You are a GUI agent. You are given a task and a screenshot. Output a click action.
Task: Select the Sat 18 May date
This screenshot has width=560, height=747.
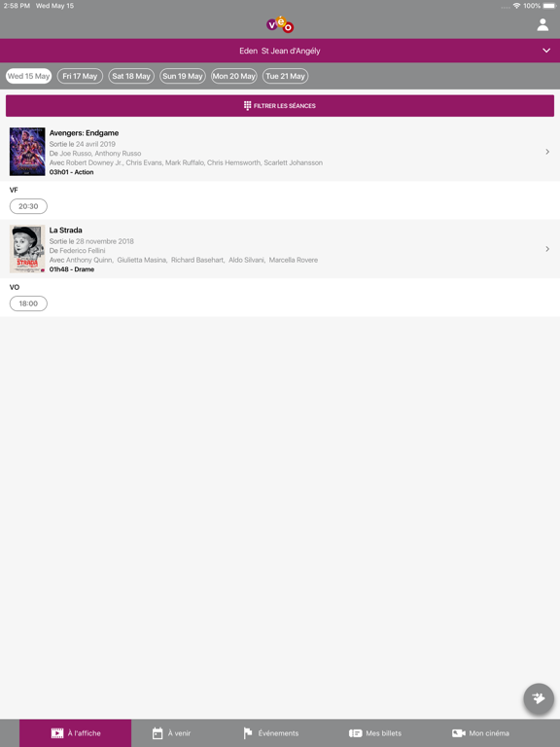coord(131,76)
